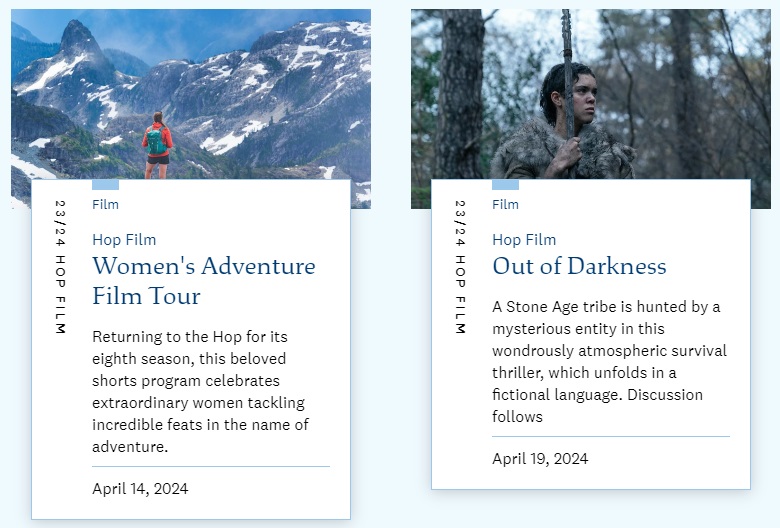Viewport: 780px width, 528px height.
Task: Click light blue accent tab on Women's Adventure card
Action: click(x=105, y=185)
